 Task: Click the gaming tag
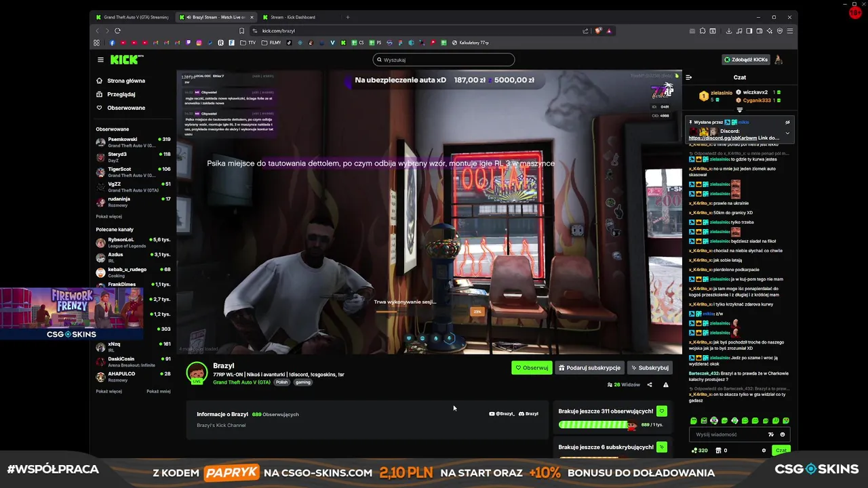pos(302,382)
